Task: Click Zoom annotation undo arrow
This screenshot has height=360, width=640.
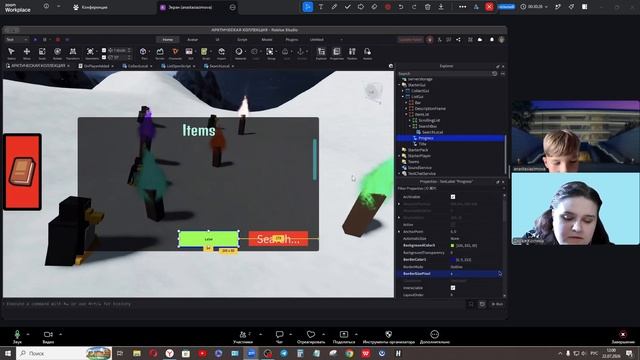Action: tap(401, 7)
